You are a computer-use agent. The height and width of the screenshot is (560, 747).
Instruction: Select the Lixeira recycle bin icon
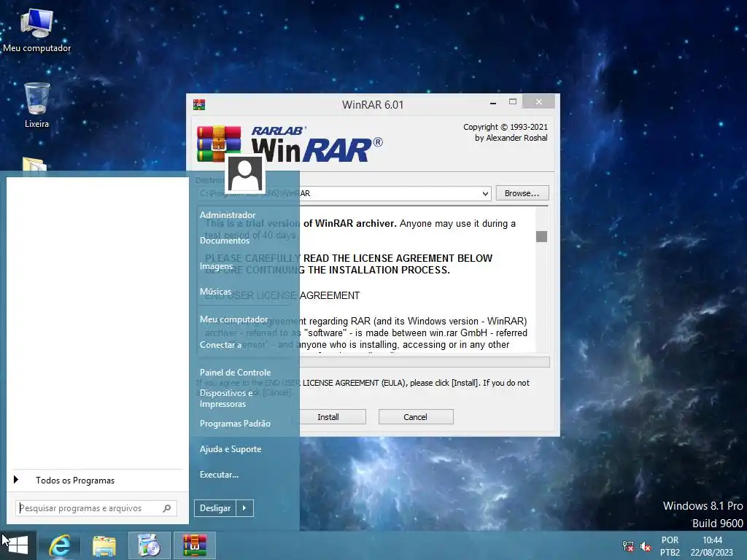click(x=36, y=105)
